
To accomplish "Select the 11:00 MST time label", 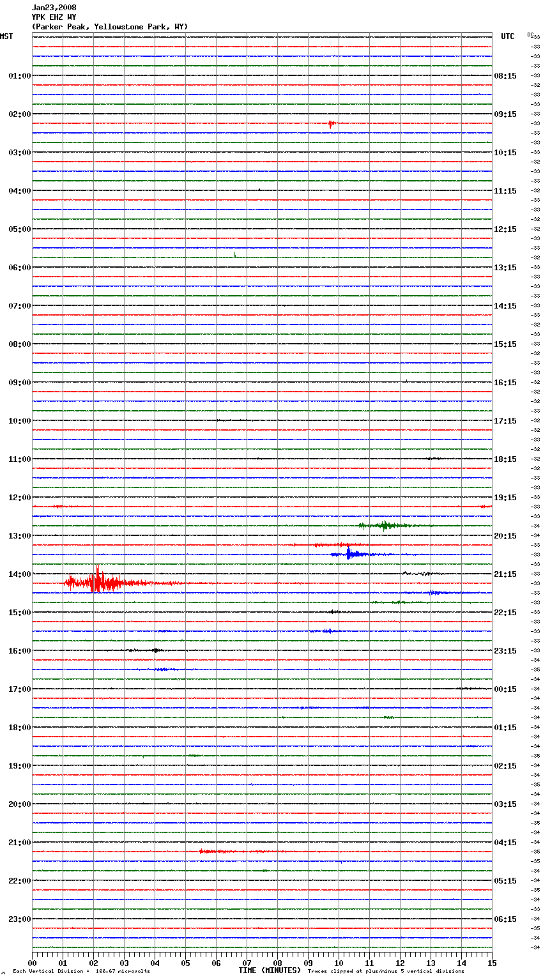I will click(x=20, y=459).
